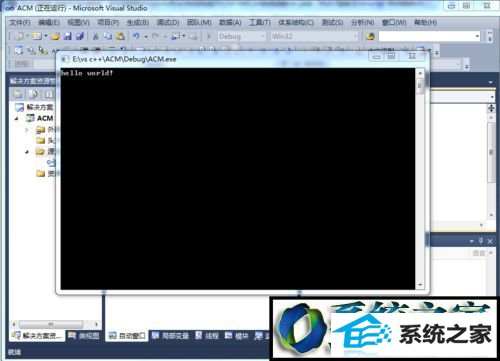Click the Start Debugging play icon
This screenshot has width=500, height=361.
(209, 36)
